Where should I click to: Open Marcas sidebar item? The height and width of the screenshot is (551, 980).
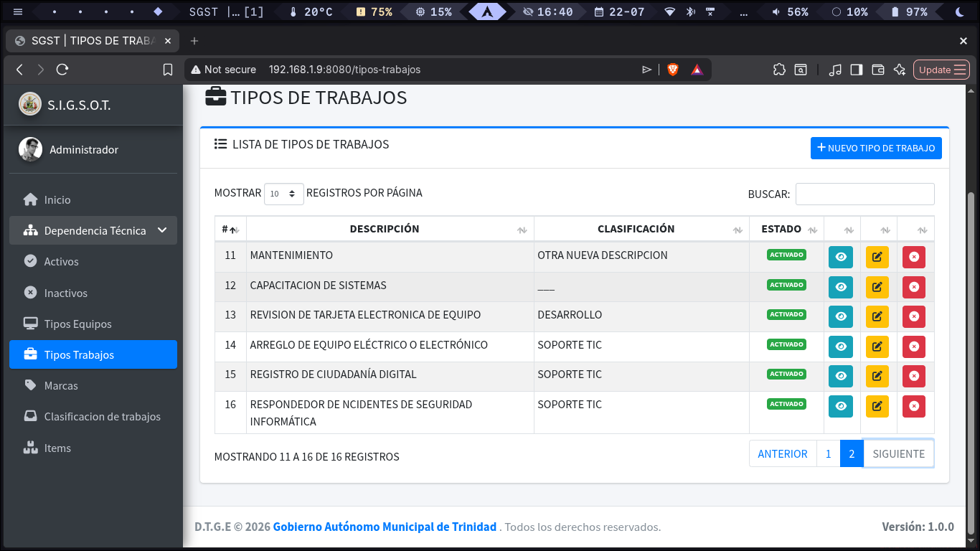click(93, 385)
